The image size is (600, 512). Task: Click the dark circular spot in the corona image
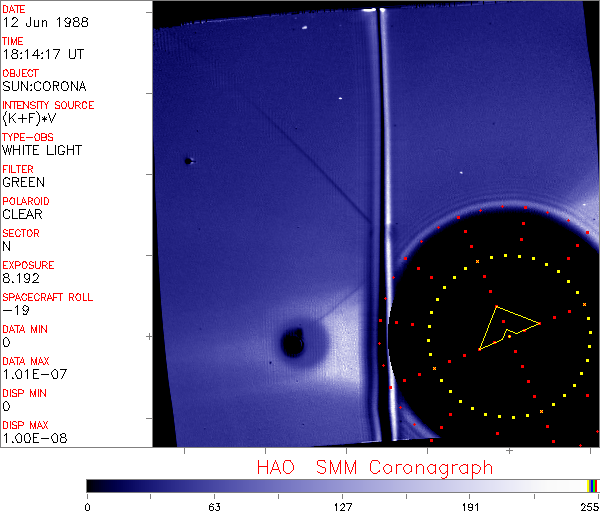pos(293,343)
